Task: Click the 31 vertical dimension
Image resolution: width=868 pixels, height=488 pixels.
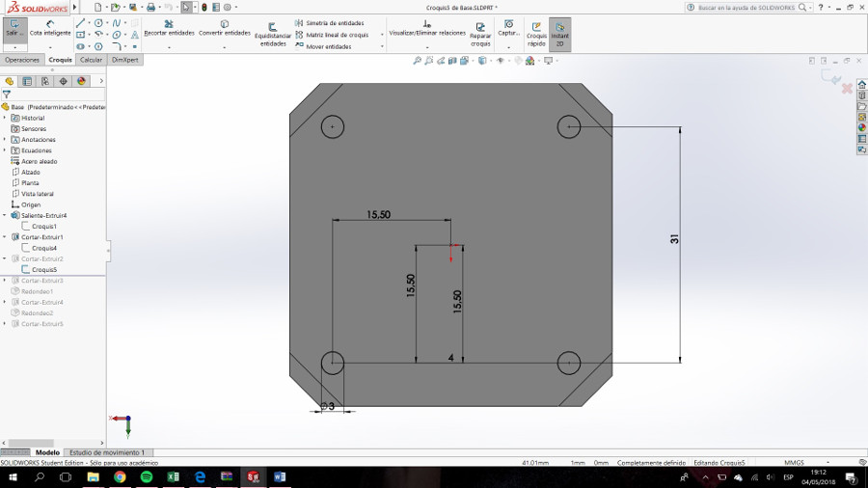Action: (674, 239)
